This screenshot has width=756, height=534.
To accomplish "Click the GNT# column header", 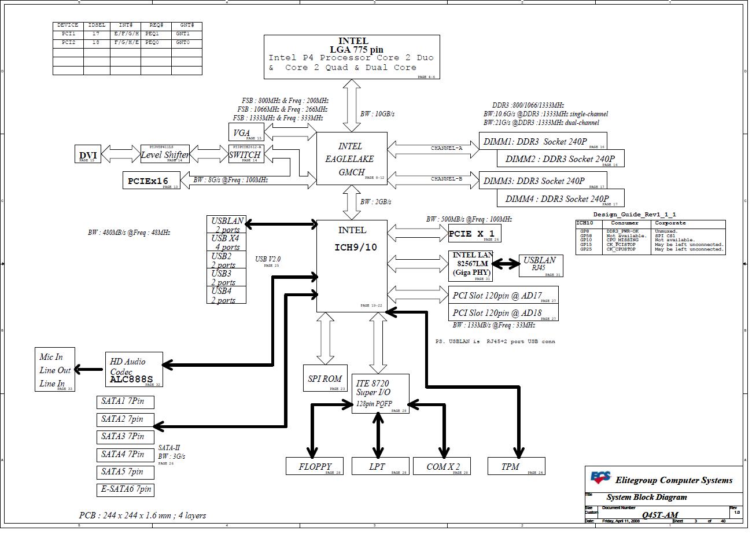I will tap(187, 25).
